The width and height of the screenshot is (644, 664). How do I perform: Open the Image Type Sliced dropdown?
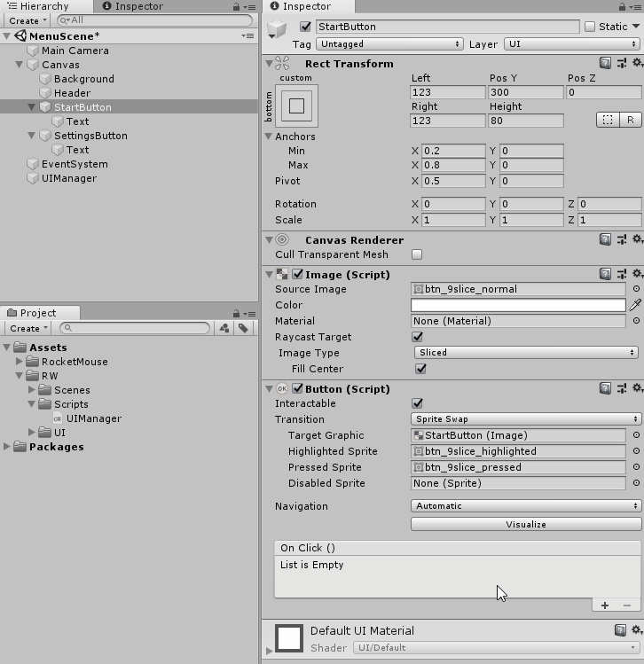tap(525, 353)
